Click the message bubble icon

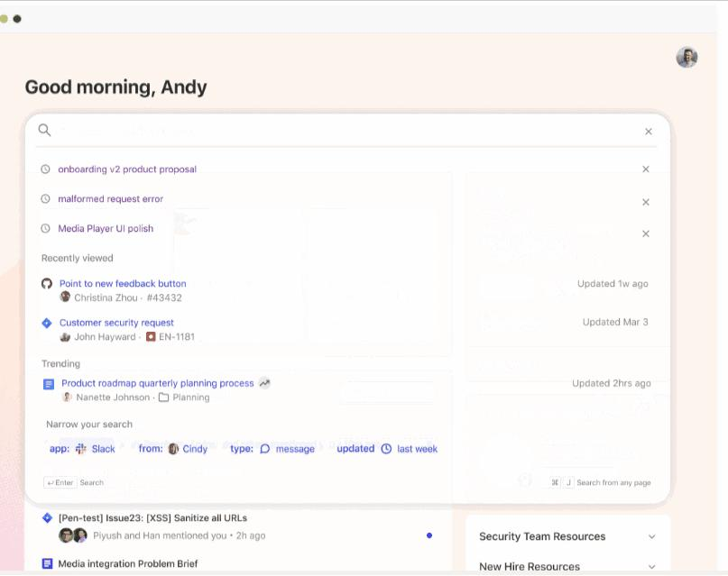click(x=264, y=449)
